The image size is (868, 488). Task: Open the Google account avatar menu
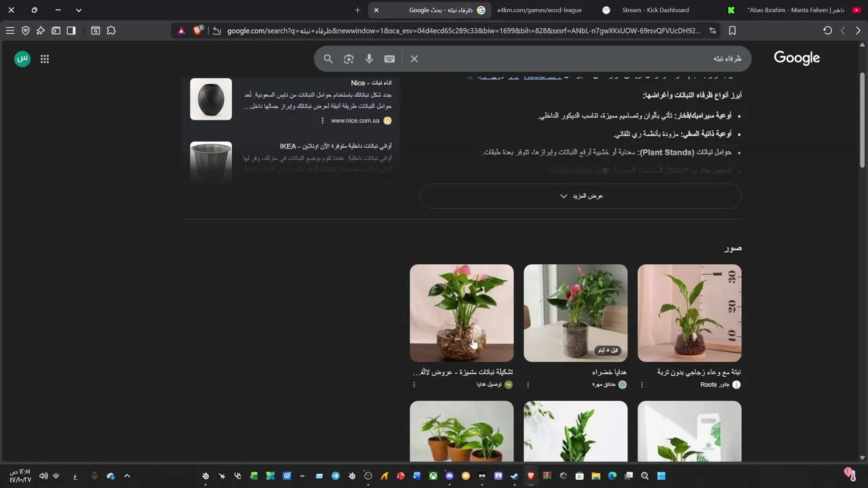pos(22,59)
